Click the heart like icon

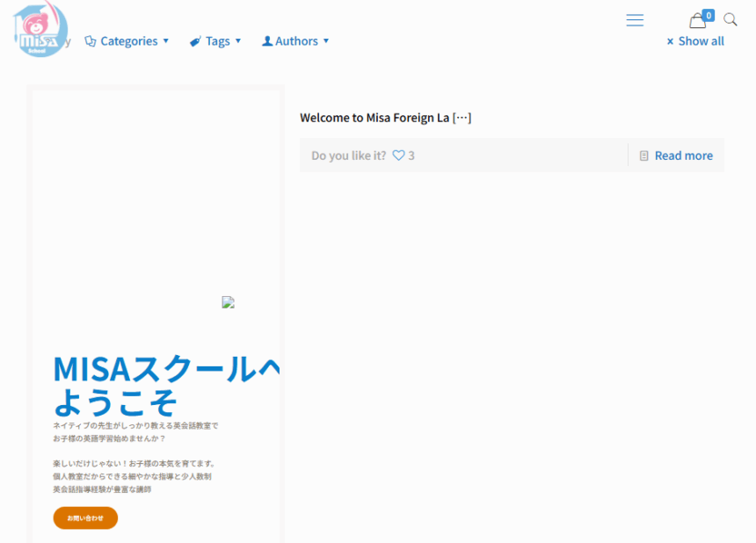pyautogui.click(x=398, y=156)
